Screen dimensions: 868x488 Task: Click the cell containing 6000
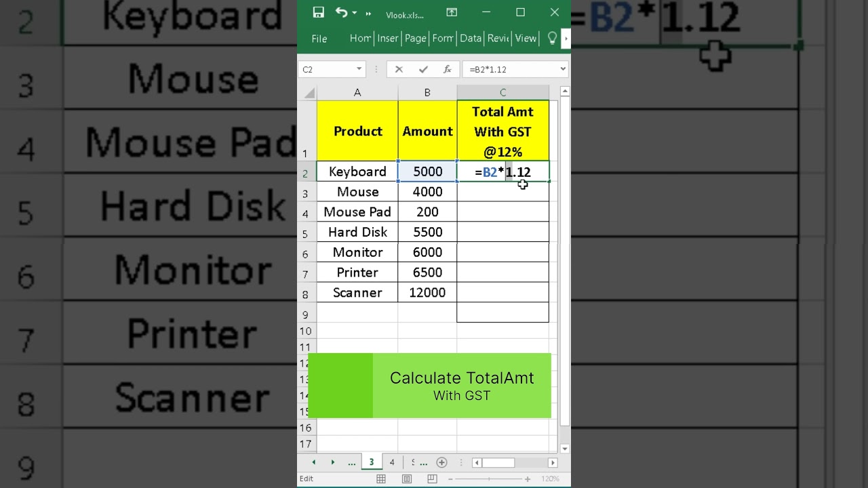[427, 252]
